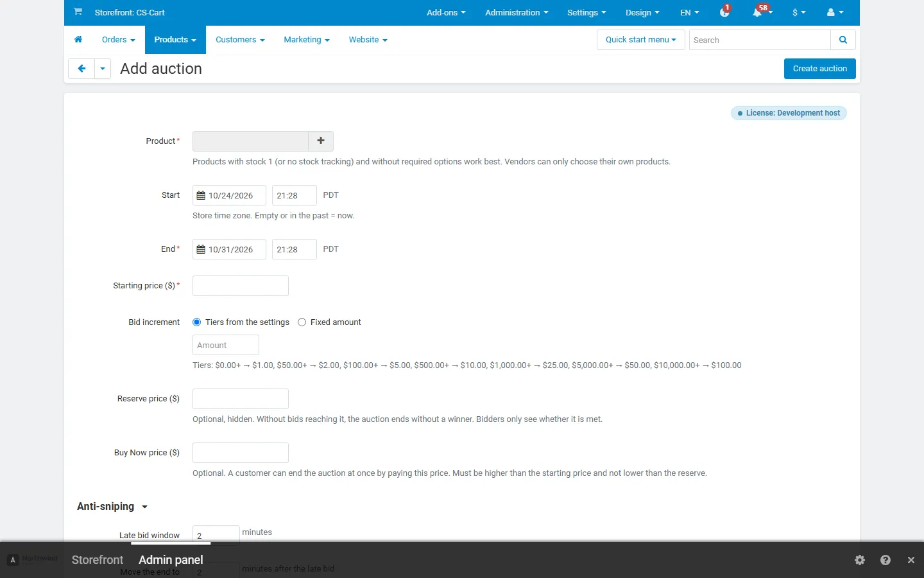Click the Buy Now price field
This screenshot has width=924, height=578.
[241, 453]
